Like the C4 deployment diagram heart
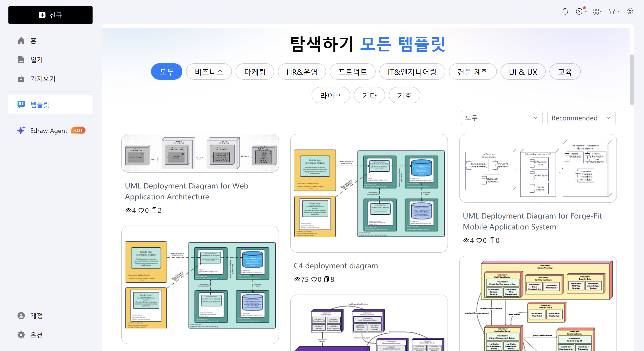Image resolution: width=644 pixels, height=351 pixels. point(314,280)
